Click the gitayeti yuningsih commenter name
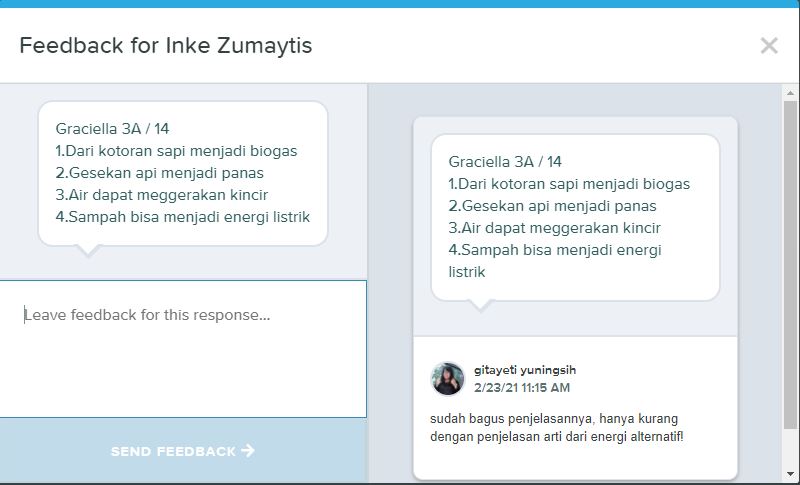This screenshot has height=485, width=800. click(525, 370)
